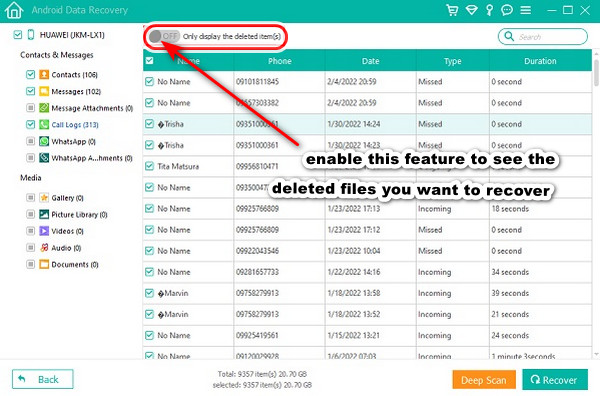Click the yellow Messages icon
The image size is (600, 396).
tap(44, 91)
